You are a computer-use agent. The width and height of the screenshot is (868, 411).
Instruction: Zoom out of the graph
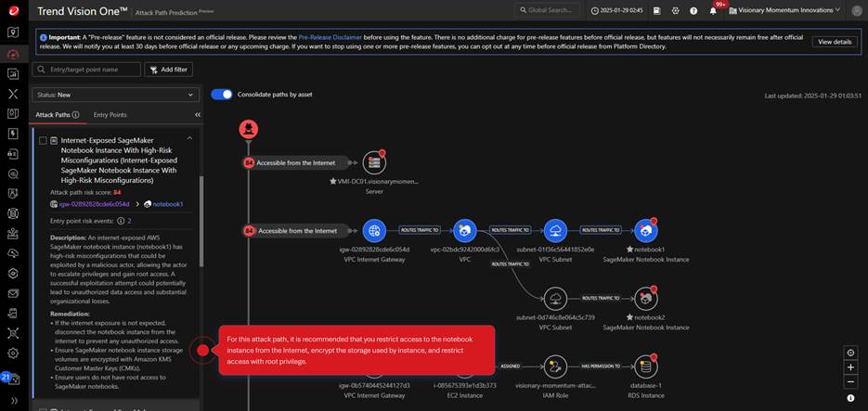tap(851, 381)
